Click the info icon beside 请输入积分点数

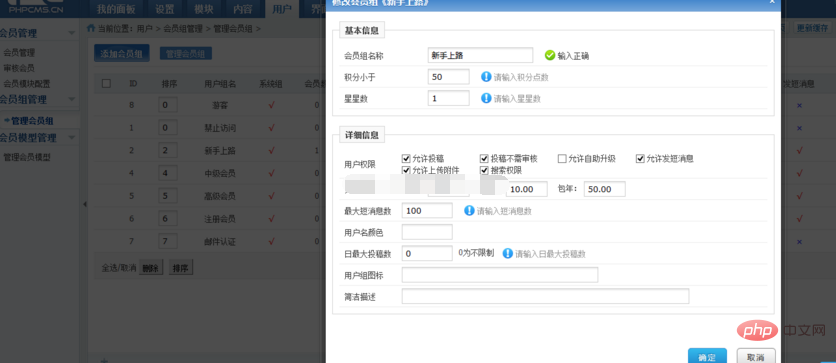point(486,77)
